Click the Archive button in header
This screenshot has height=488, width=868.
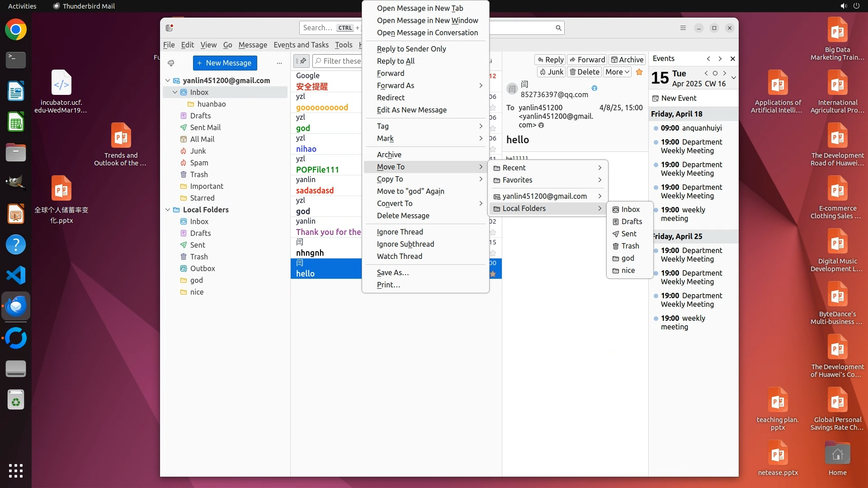(627, 60)
